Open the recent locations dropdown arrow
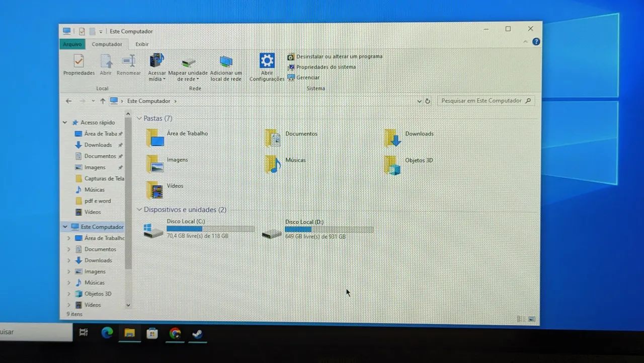Image resolution: width=644 pixels, height=363 pixels. tap(93, 101)
